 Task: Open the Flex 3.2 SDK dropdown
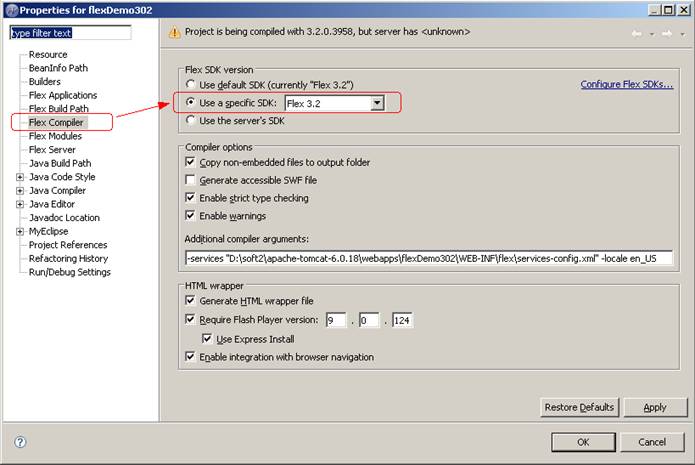tap(377, 103)
